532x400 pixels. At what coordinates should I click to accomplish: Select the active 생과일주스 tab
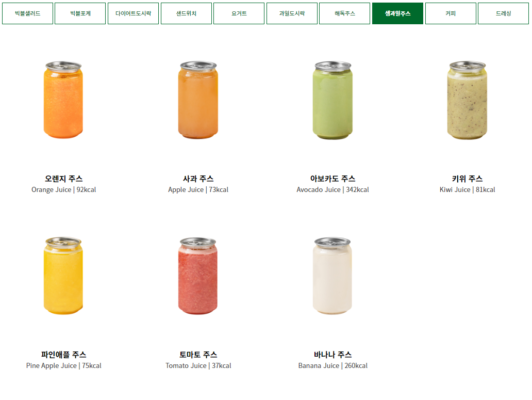[397, 13]
